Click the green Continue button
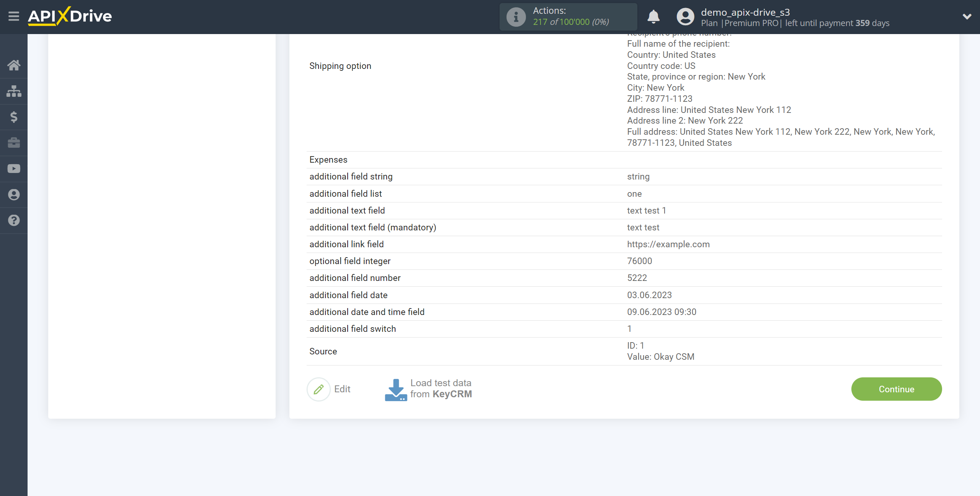980x496 pixels. tap(897, 389)
